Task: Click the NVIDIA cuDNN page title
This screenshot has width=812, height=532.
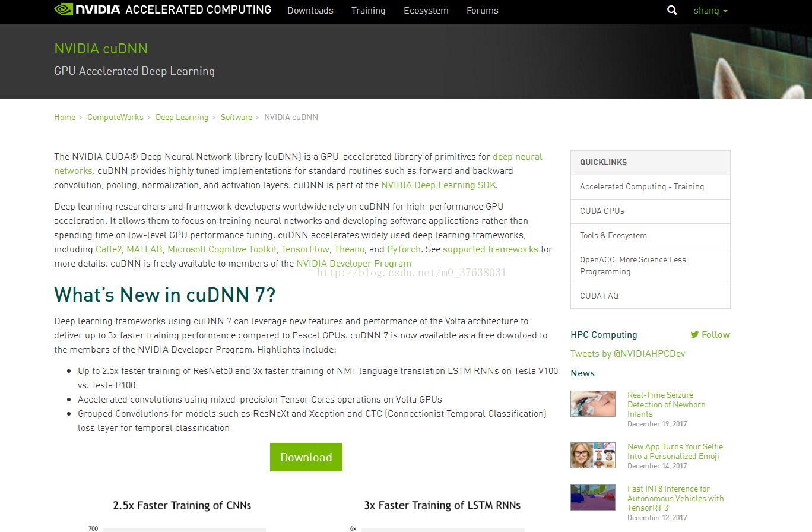Action: [x=101, y=49]
